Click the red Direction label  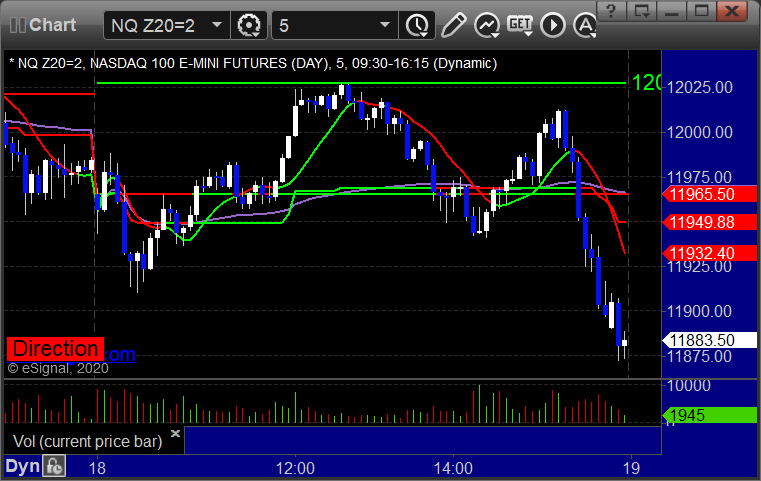coord(55,349)
